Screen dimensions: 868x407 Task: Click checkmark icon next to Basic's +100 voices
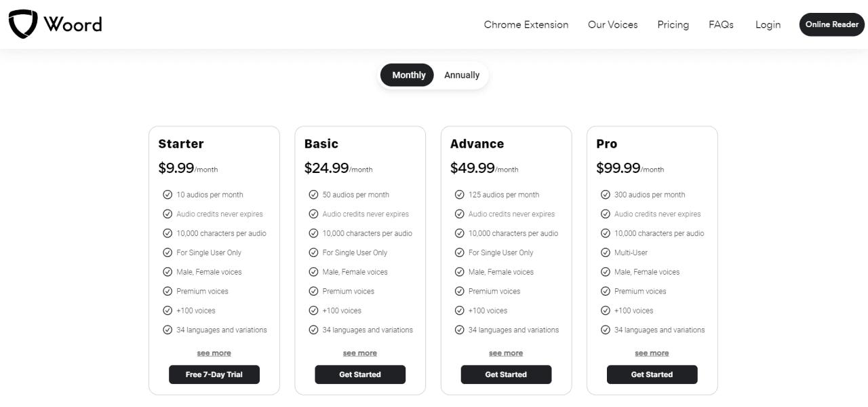click(x=313, y=311)
